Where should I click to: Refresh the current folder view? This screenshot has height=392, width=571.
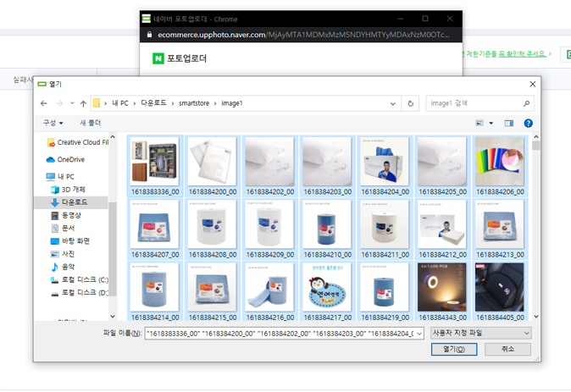(x=411, y=103)
